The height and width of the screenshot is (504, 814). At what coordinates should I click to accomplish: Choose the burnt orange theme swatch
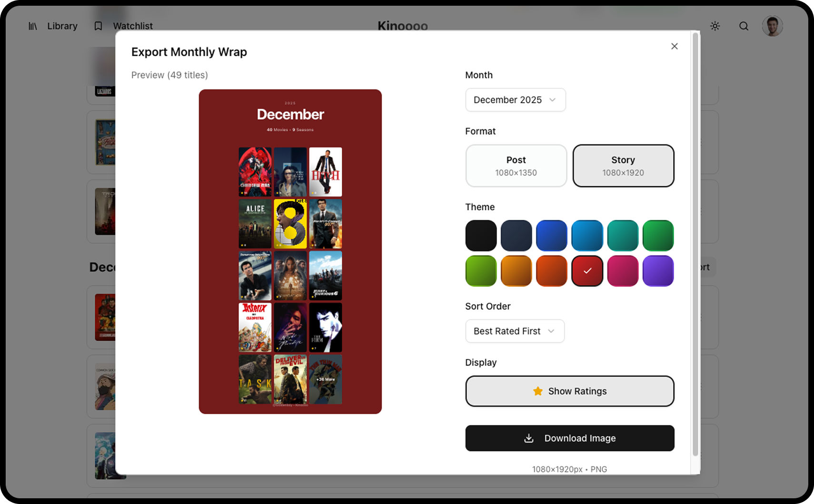point(552,271)
